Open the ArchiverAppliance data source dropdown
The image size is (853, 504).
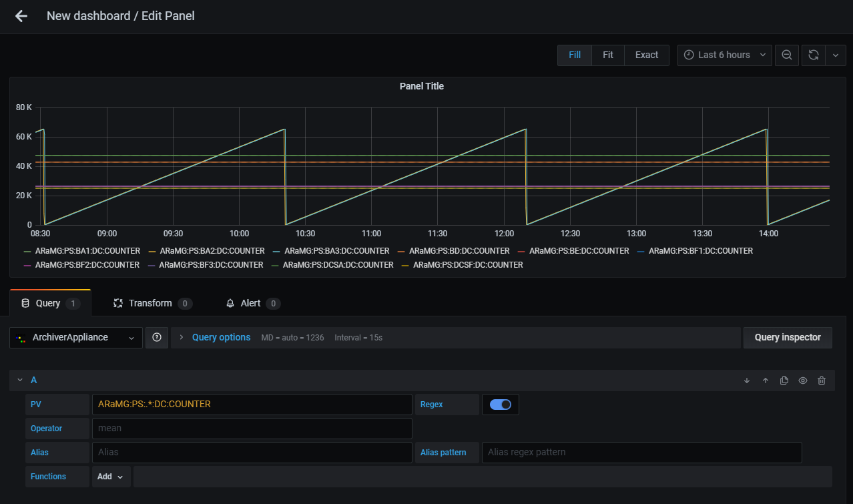76,338
